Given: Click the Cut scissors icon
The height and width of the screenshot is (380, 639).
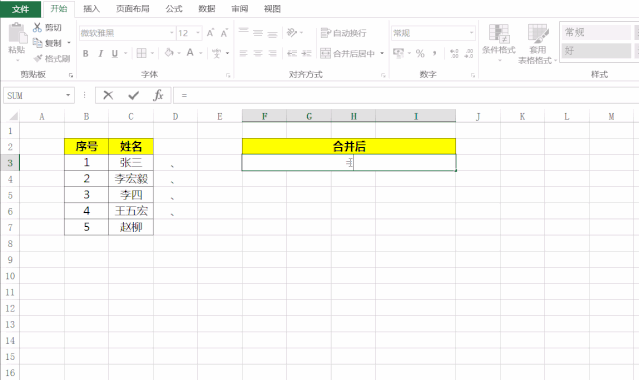Looking at the screenshot, I should click(x=37, y=27).
